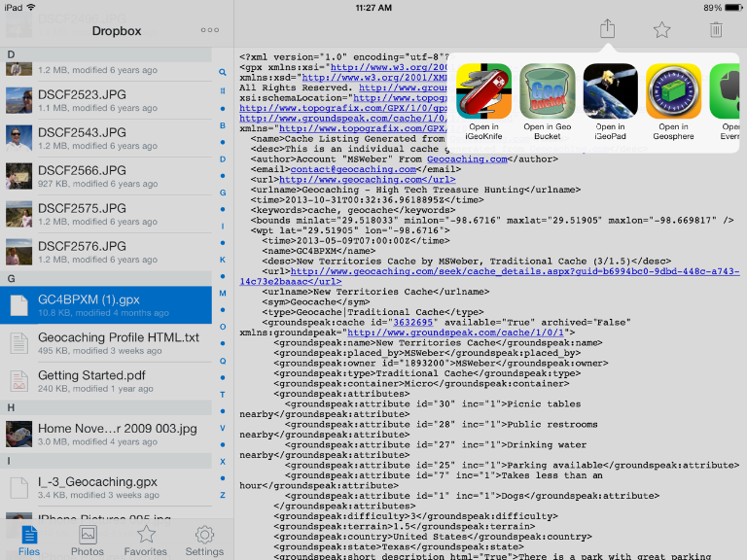Tap the I_-3_Geocaching.gpx blank file icon
Screen dimensions: 747x560
click(19, 487)
